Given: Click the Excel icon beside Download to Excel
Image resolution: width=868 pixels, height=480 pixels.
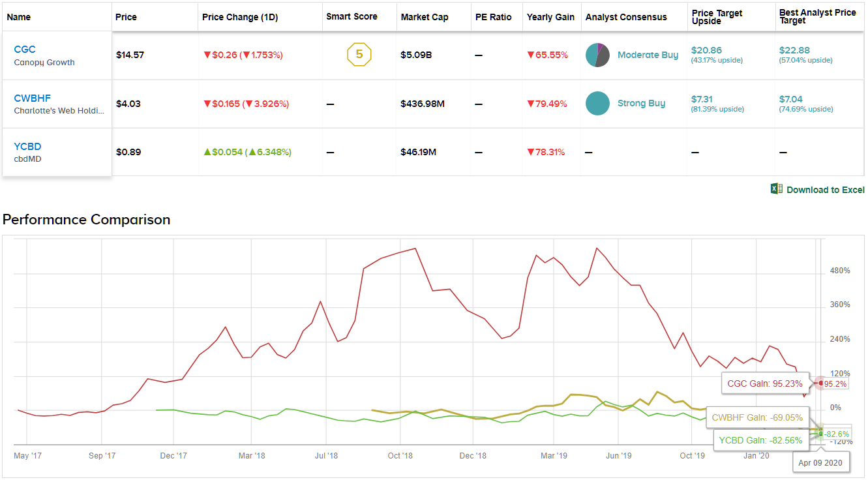Looking at the screenshot, I should pos(777,189).
